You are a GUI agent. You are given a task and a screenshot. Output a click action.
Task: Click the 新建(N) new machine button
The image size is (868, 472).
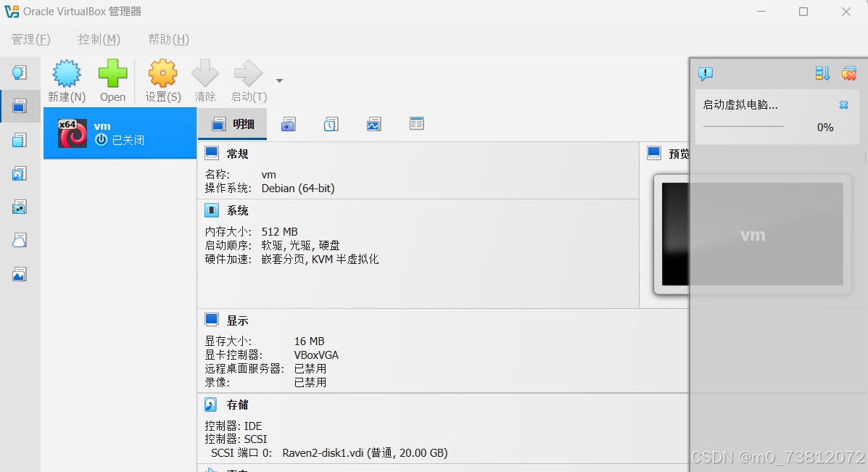tap(67, 81)
